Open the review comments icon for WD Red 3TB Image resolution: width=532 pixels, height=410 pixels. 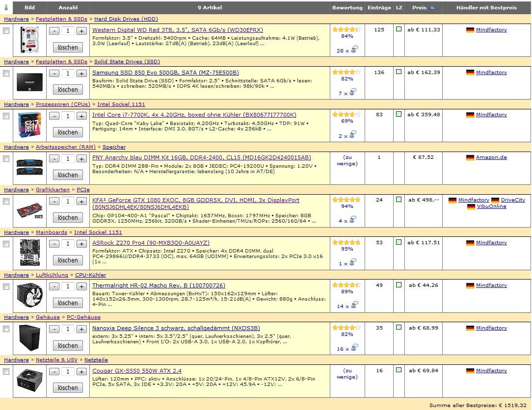click(354, 50)
